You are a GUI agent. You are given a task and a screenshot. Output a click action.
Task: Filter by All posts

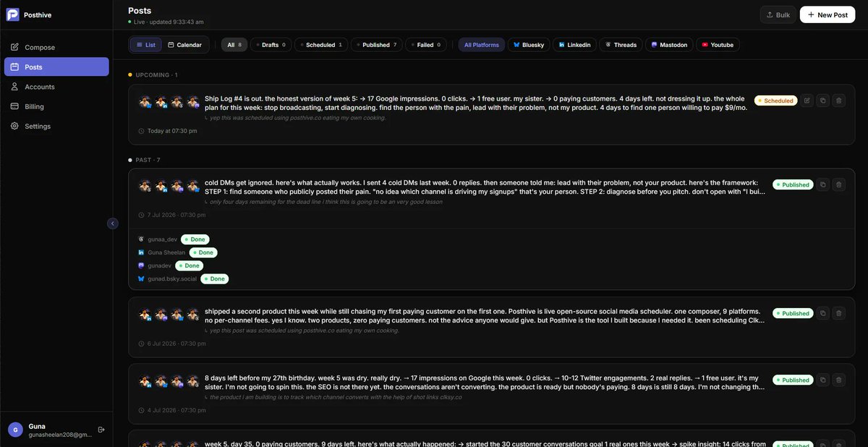[234, 45]
